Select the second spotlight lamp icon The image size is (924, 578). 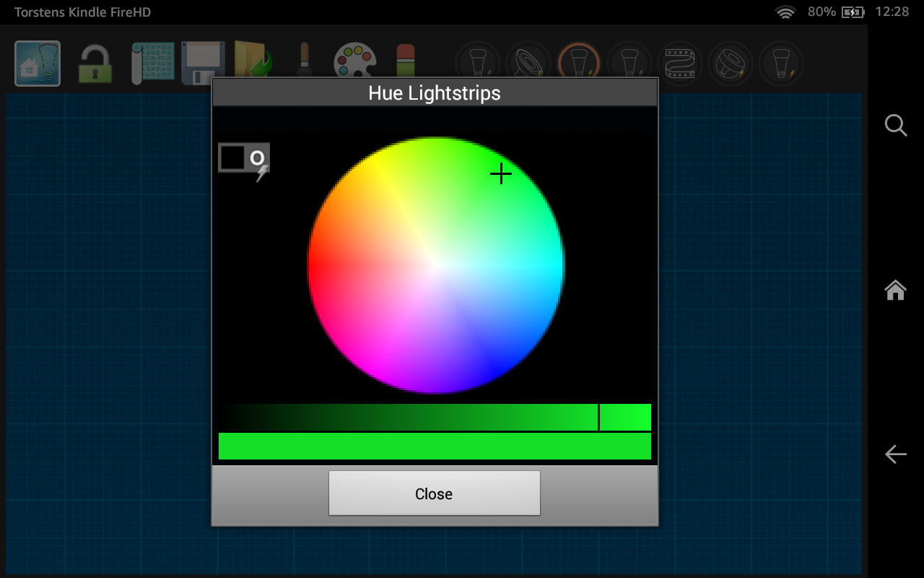point(731,62)
